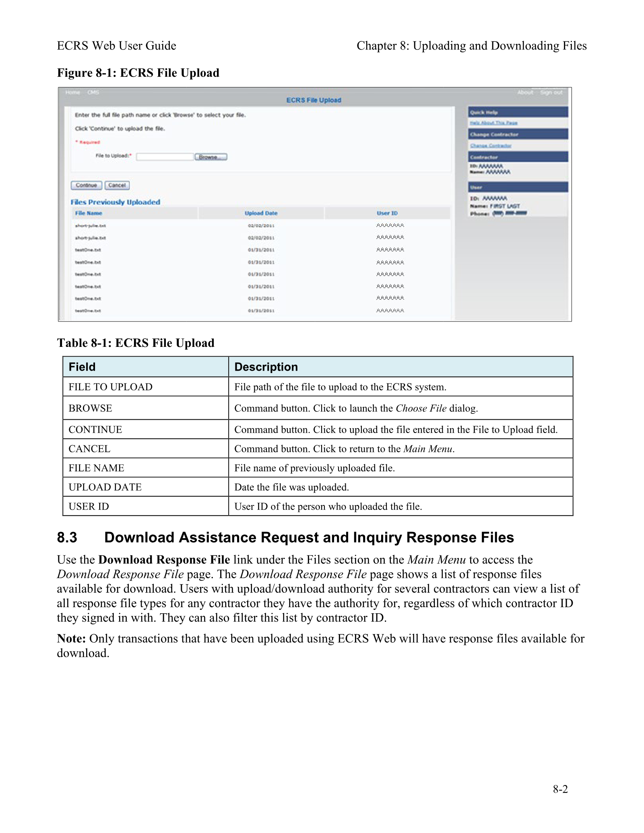The height and width of the screenshot is (833, 644).
Task: Click the Field header cell in Table 8-1
Action: 146,367
